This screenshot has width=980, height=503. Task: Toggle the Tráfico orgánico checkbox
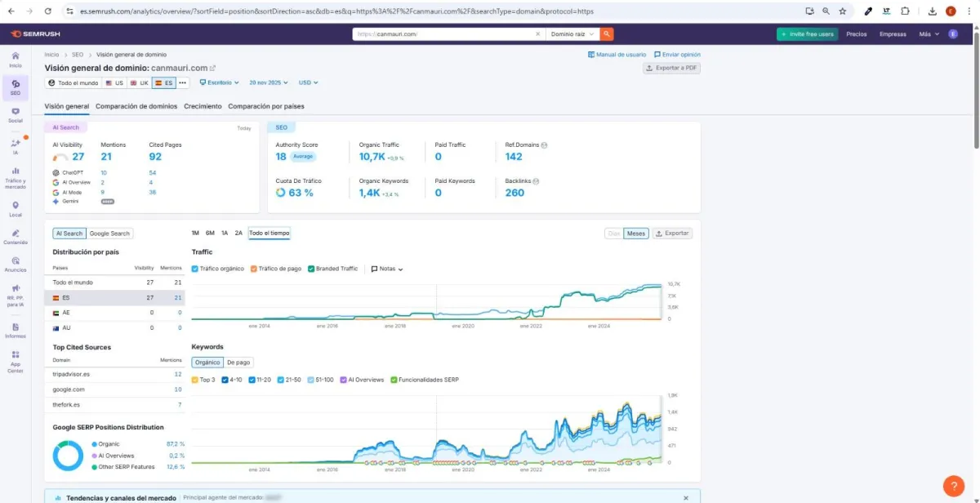195,269
